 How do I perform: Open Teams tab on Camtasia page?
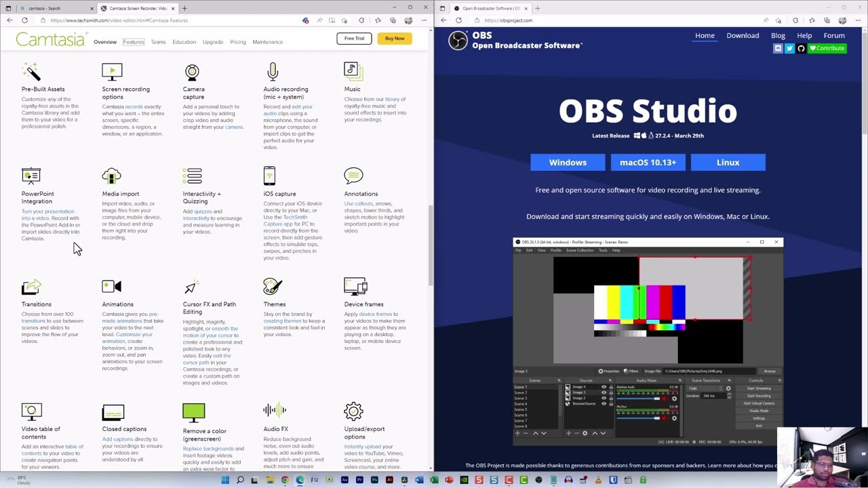coord(158,42)
